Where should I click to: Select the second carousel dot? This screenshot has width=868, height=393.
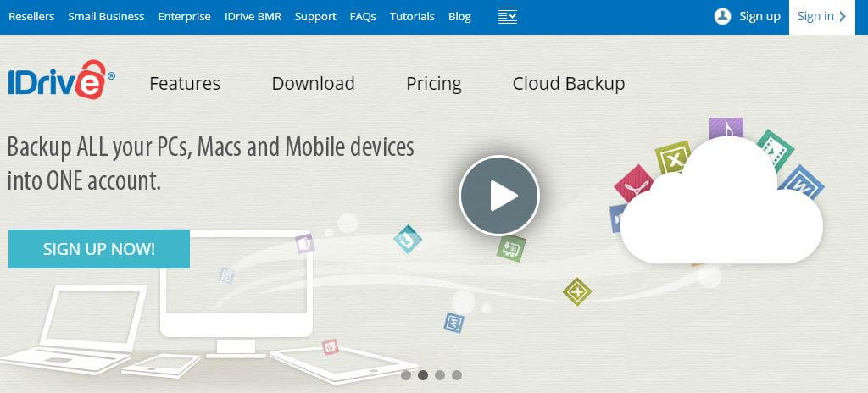(423, 375)
